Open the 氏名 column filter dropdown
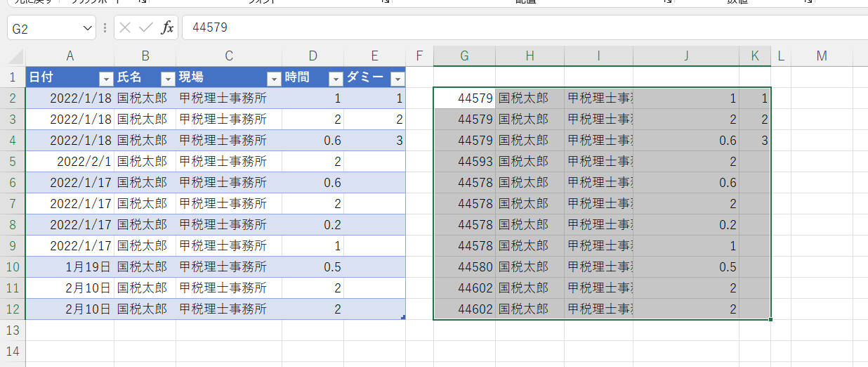This screenshot has height=367, width=868. [167, 78]
